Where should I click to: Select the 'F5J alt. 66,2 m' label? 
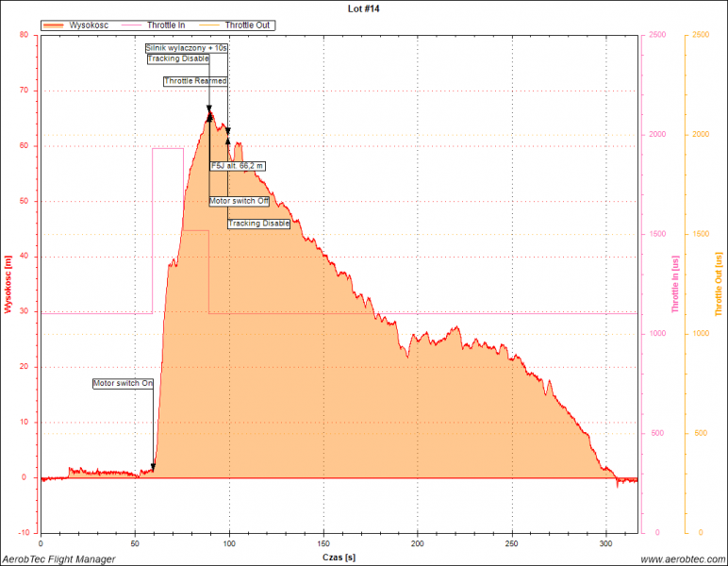click(238, 166)
